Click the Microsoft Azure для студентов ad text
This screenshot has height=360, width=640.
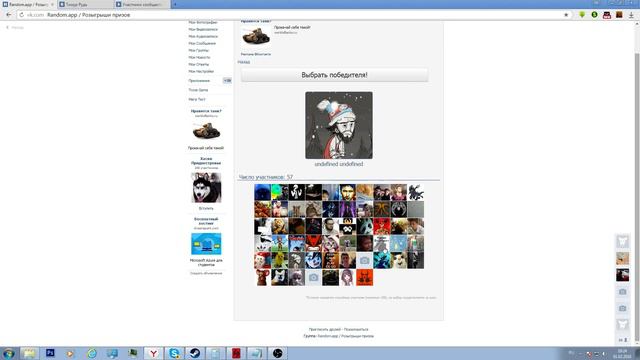pos(206,262)
